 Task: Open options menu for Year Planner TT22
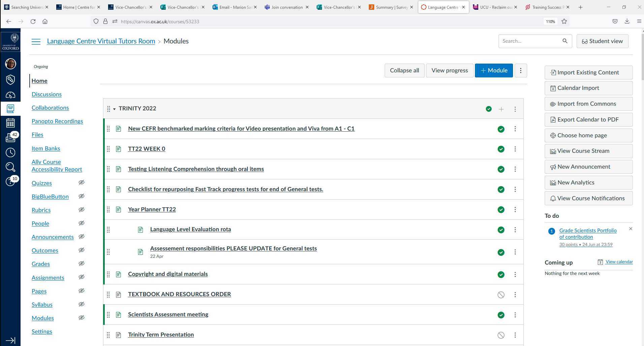515,210
